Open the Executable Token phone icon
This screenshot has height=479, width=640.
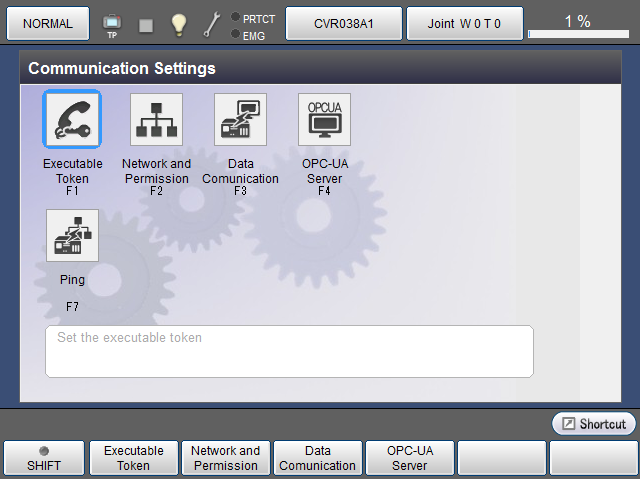click(x=72, y=120)
